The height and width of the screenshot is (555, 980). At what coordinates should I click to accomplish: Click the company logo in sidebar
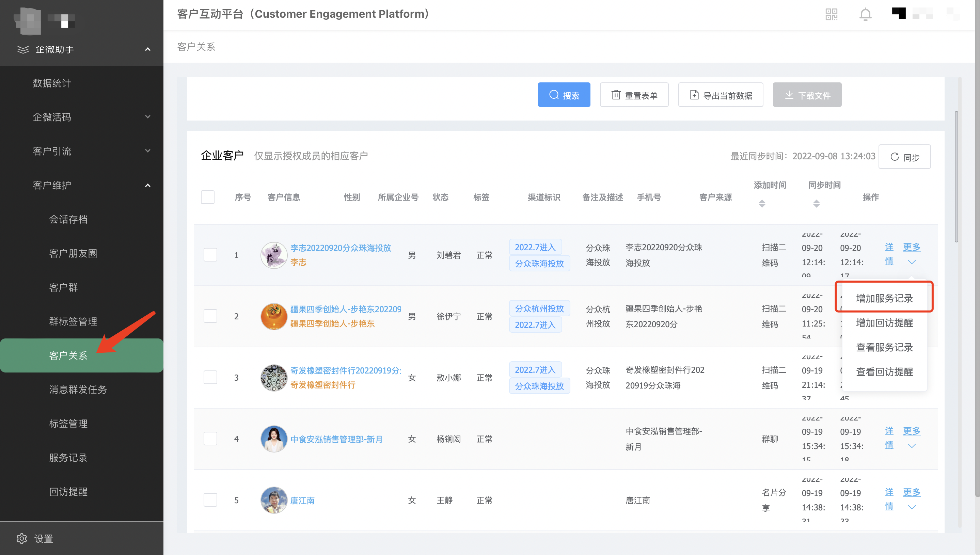coord(28,21)
